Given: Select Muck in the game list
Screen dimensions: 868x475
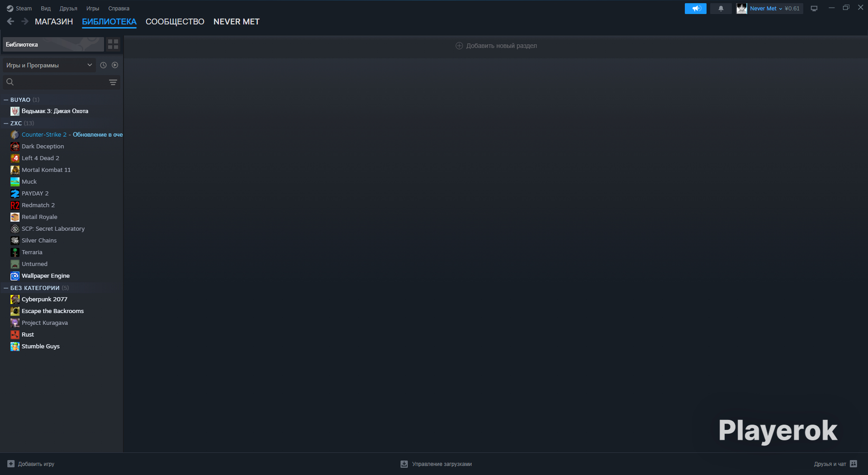Looking at the screenshot, I should point(29,181).
